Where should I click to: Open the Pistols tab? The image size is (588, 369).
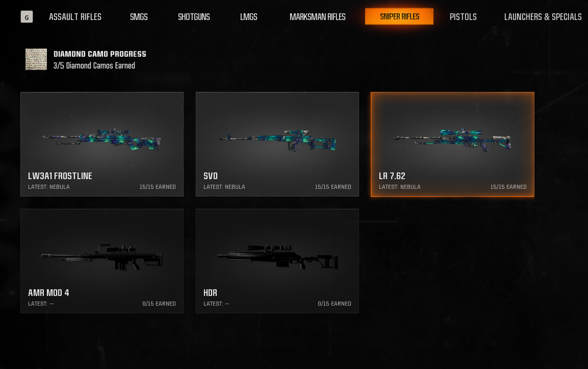[463, 17]
